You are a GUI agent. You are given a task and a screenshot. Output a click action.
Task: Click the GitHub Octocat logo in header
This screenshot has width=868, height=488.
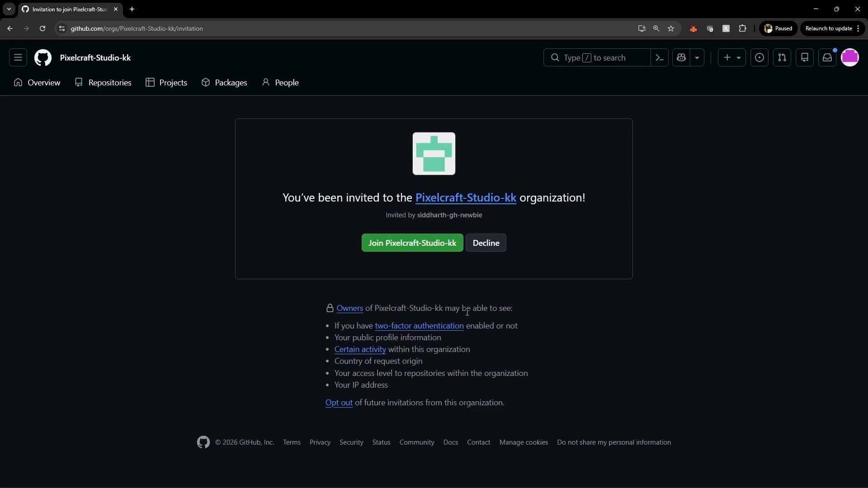[43, 58]
